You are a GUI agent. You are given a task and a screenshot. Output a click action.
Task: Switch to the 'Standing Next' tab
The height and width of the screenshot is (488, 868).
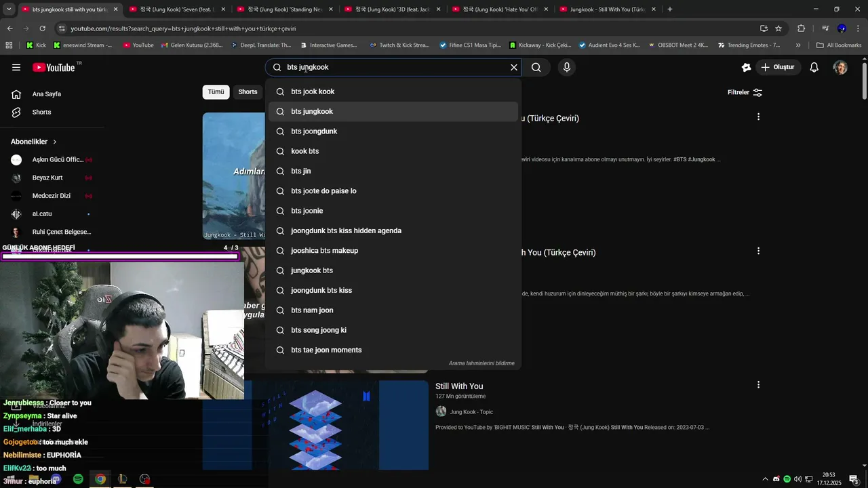(x=283, y=9)
